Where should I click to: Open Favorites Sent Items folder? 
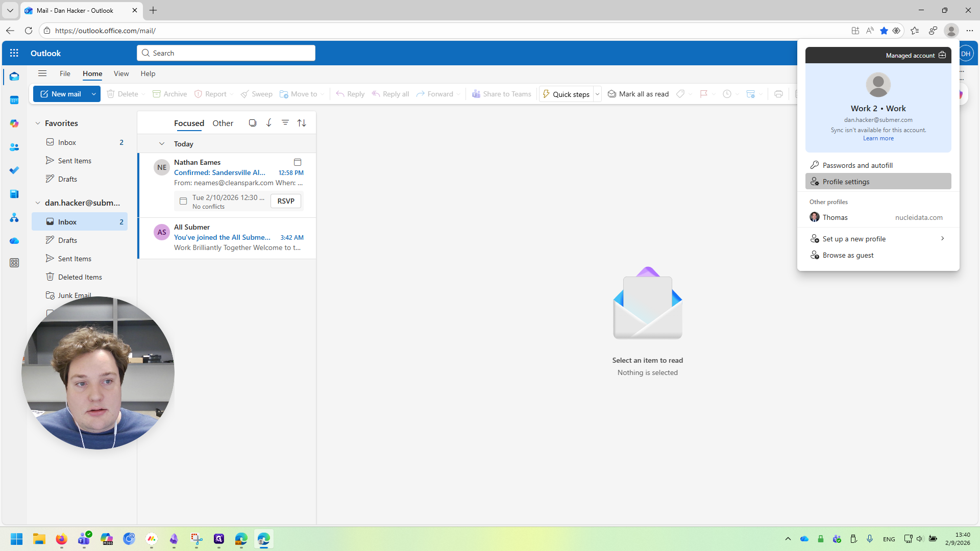click(80, 161)
